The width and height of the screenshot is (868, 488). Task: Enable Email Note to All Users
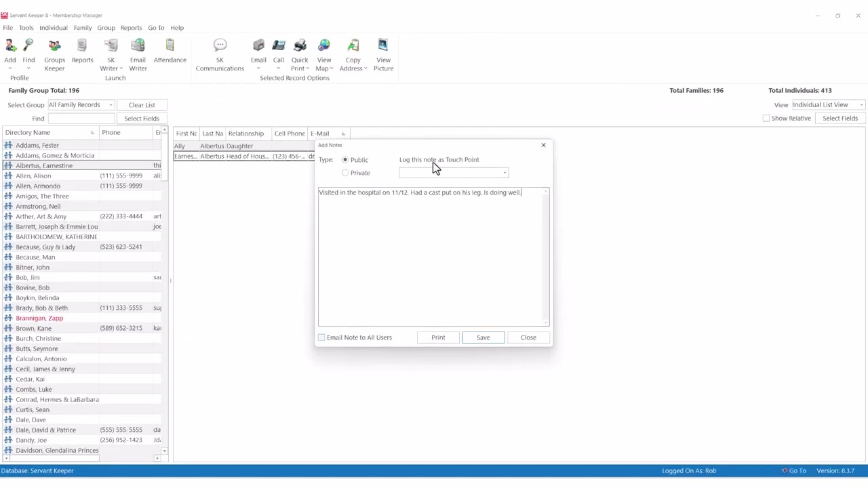pyautogui.click(x=321, y=338)
